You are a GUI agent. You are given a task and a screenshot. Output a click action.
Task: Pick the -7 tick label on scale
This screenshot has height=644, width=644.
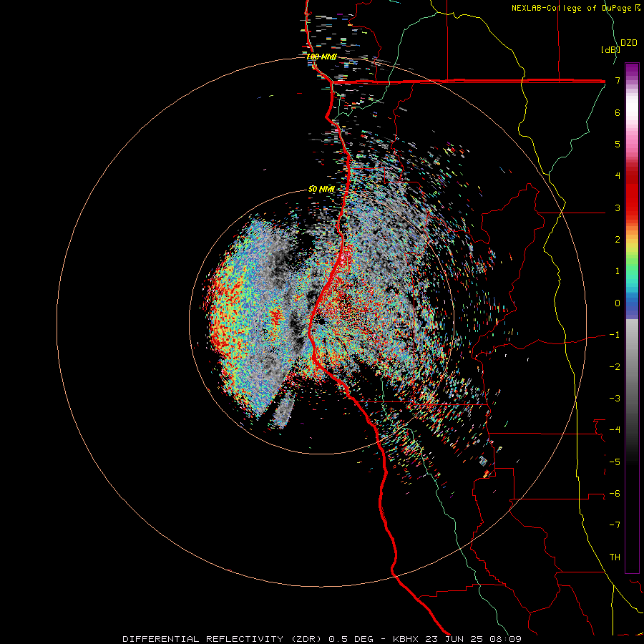pos(615,525)
